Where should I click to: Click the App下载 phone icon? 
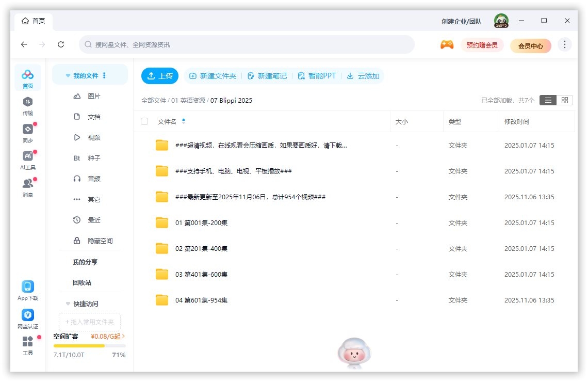click(28, 287)
